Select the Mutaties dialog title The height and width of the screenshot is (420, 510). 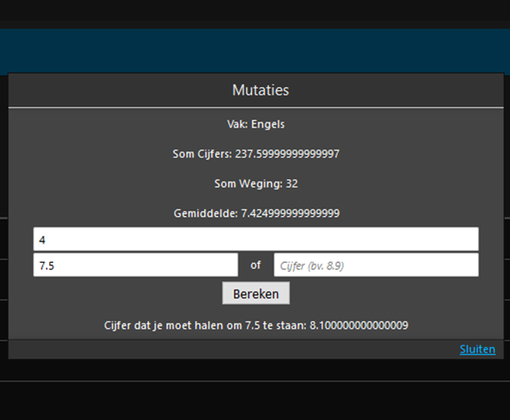[260, 90]
